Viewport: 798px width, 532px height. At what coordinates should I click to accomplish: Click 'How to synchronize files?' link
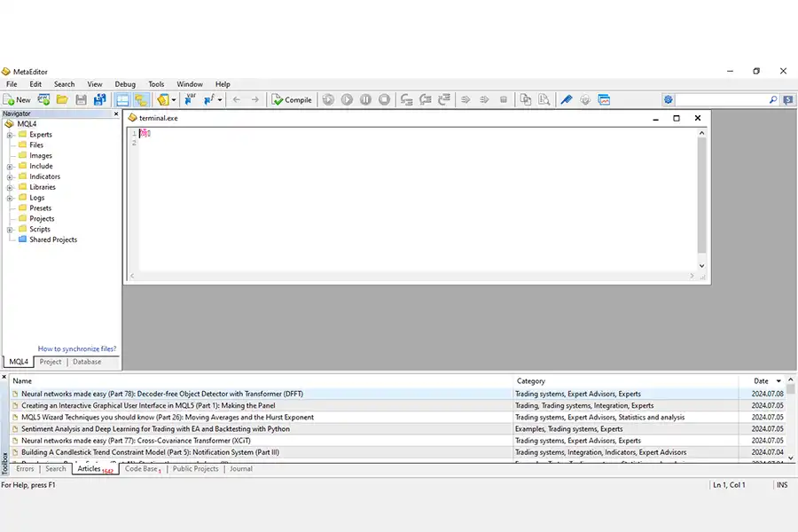(77, 348)
